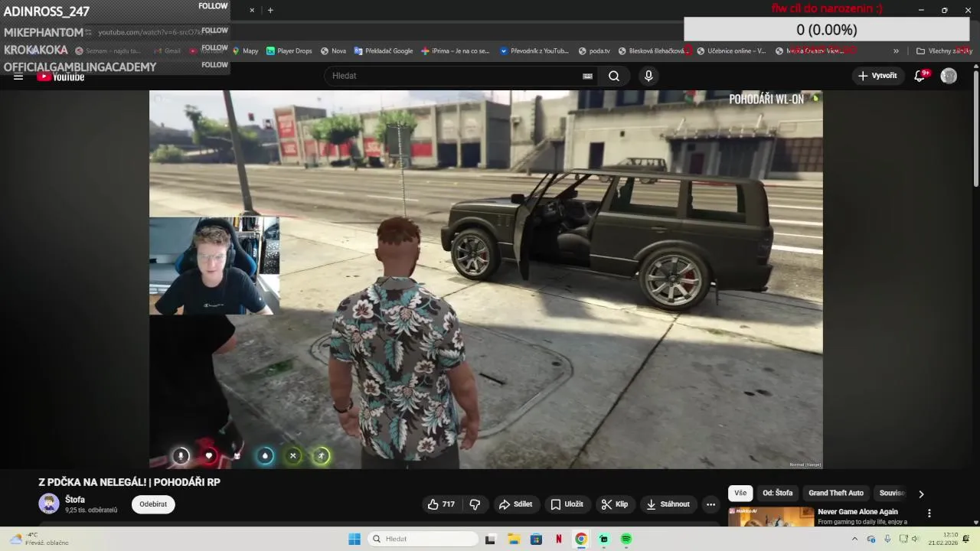This screenshot has height=551, width=980.
Task: Focus the taskbar Hledat search box
Action: coord(421,539)
